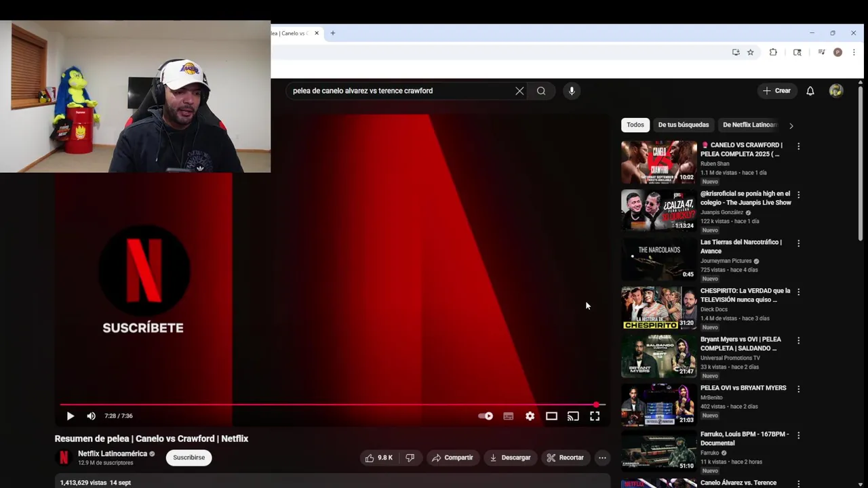This screenshot has height=488, width=868.
Task: Open options for The Juanpis Live Show video
Action: tap(798, 195)
